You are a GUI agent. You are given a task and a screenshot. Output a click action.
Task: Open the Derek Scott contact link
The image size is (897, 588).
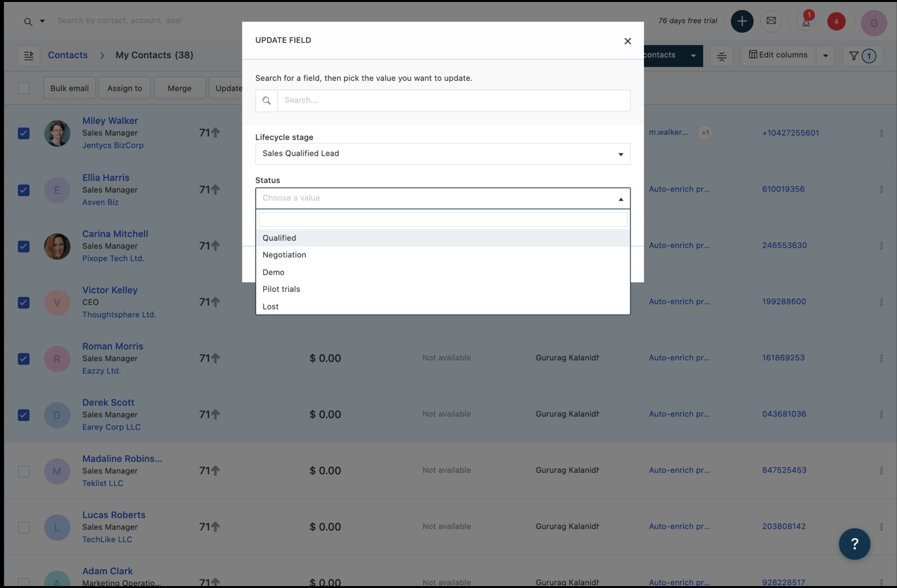click(x=108, y=402)
